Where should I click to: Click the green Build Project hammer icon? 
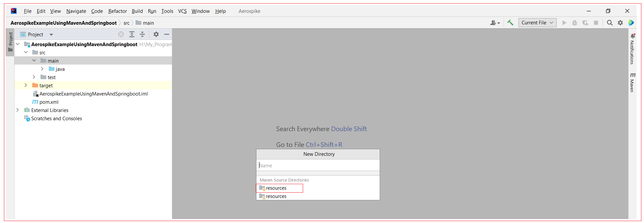pyautogui.click(x=510, y=23)
